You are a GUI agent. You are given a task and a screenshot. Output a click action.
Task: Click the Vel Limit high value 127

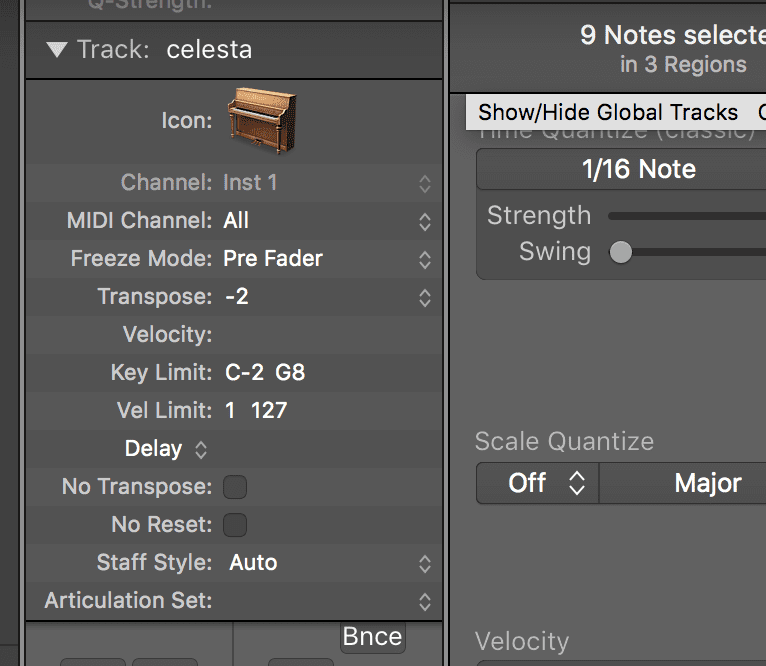click(269, 411)
